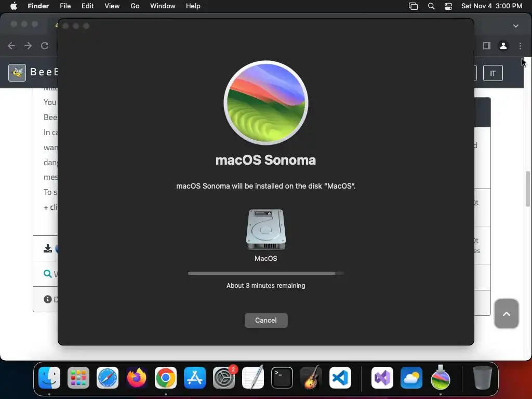Launch Firefox from the Dock
Screen dimensions: 532x399
click(x=137, y=378)
